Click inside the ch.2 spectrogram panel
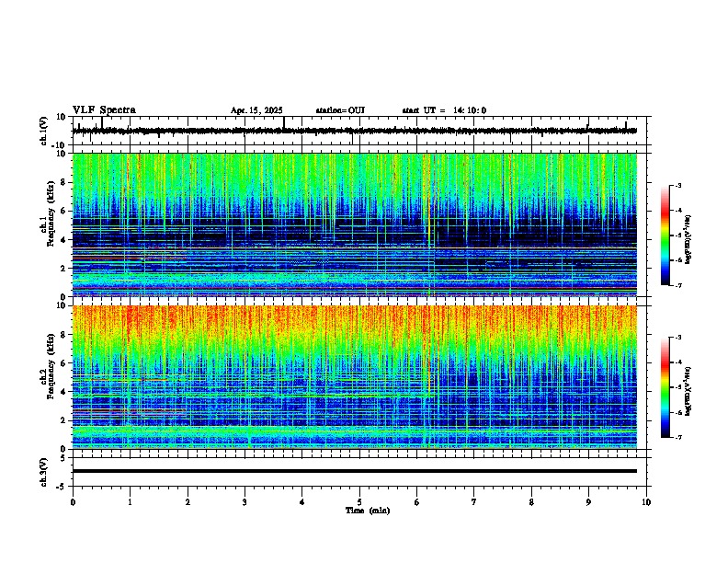This screenshot has width=728, height=563. tap(354, 377)
